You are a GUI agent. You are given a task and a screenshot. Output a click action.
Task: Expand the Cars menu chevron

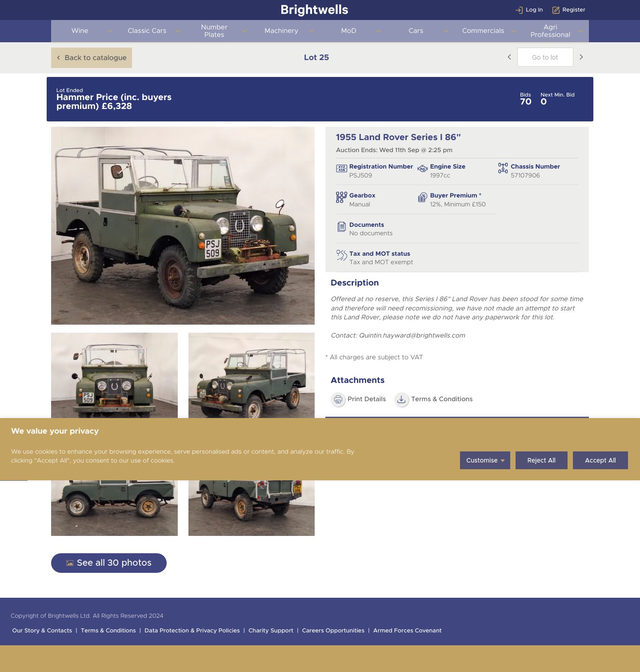click(x=446, y=31)
